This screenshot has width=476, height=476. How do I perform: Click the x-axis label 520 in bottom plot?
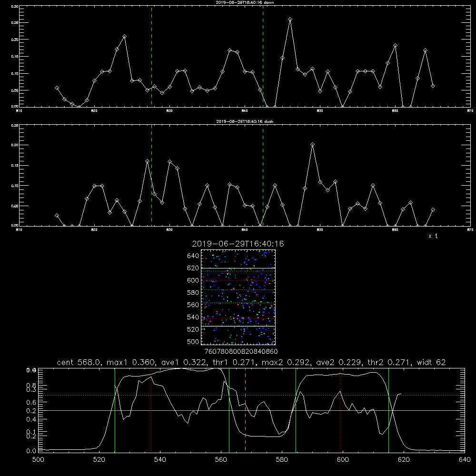tap(99, 460)
